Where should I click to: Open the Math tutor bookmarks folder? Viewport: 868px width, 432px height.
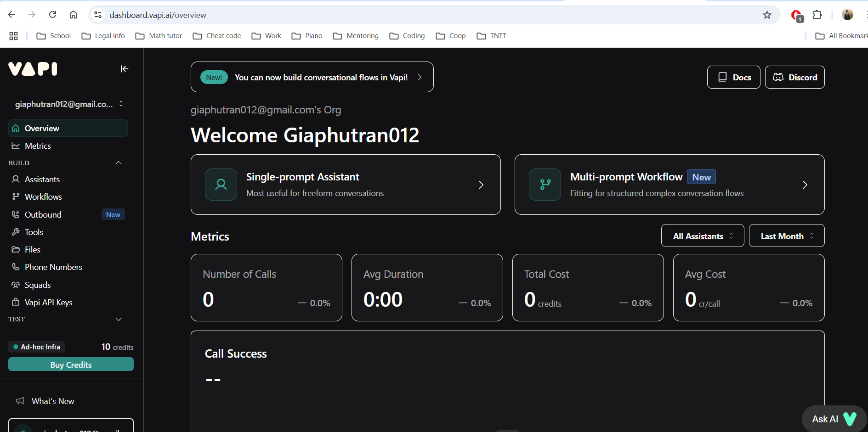[x=159, y=36]
